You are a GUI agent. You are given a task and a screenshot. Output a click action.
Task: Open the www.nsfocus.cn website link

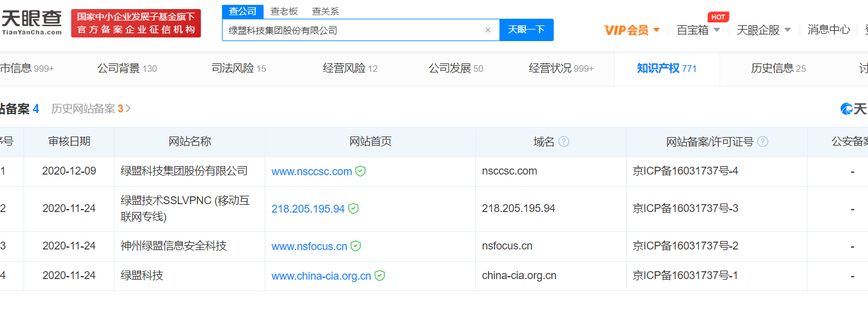tap(309, 246)
